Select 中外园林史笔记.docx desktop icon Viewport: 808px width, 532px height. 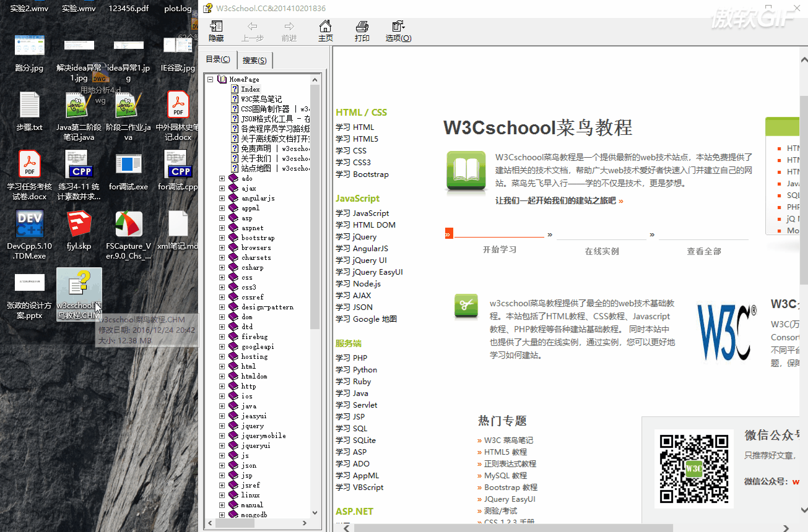pyautogui.click(x=178, y=116)
